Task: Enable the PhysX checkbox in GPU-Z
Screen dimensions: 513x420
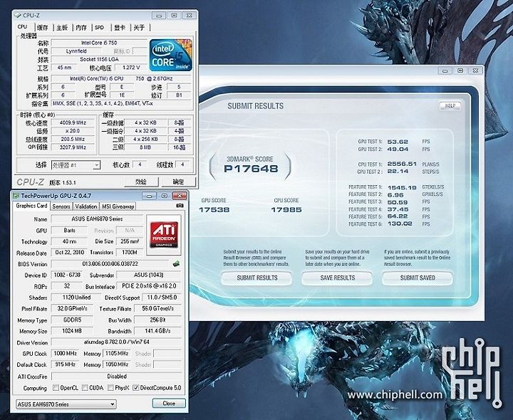Action: tap(110, 388)
